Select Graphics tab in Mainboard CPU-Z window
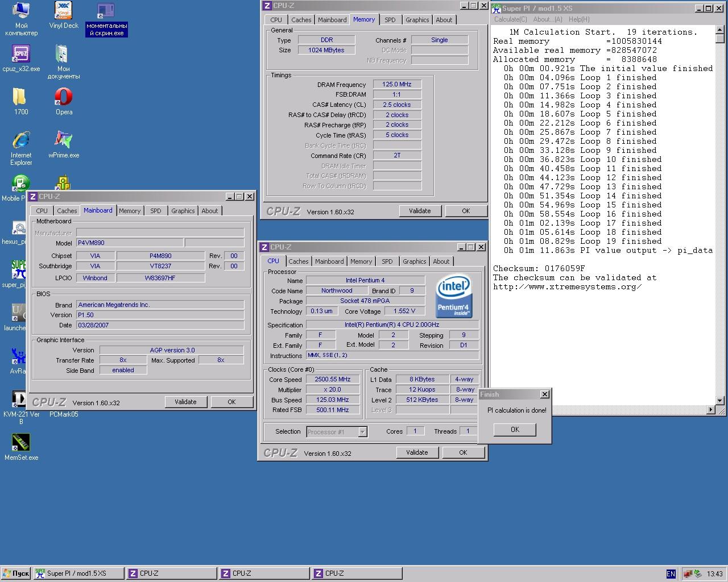The image size is (728, 582). pyautogui.click(x=183, y=211)
